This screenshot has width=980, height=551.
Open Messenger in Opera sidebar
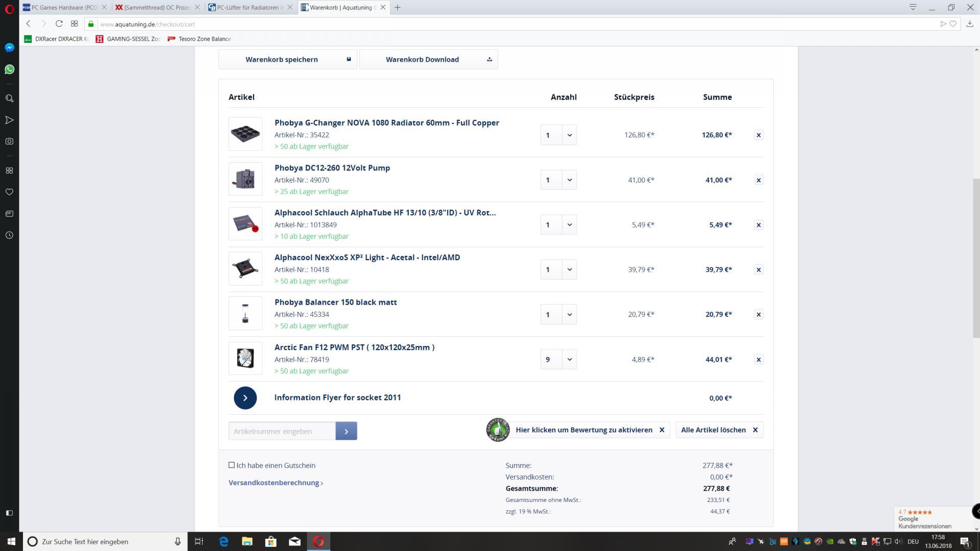click(x=9, y=47)
